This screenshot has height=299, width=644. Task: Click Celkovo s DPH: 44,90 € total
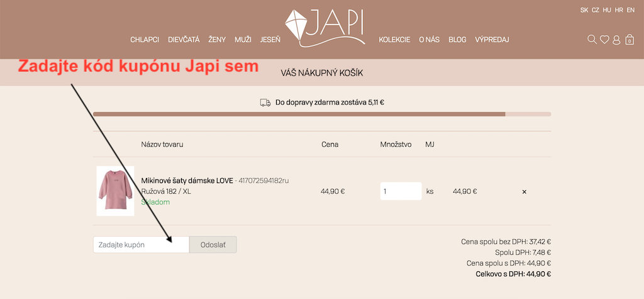coord(513,274)
